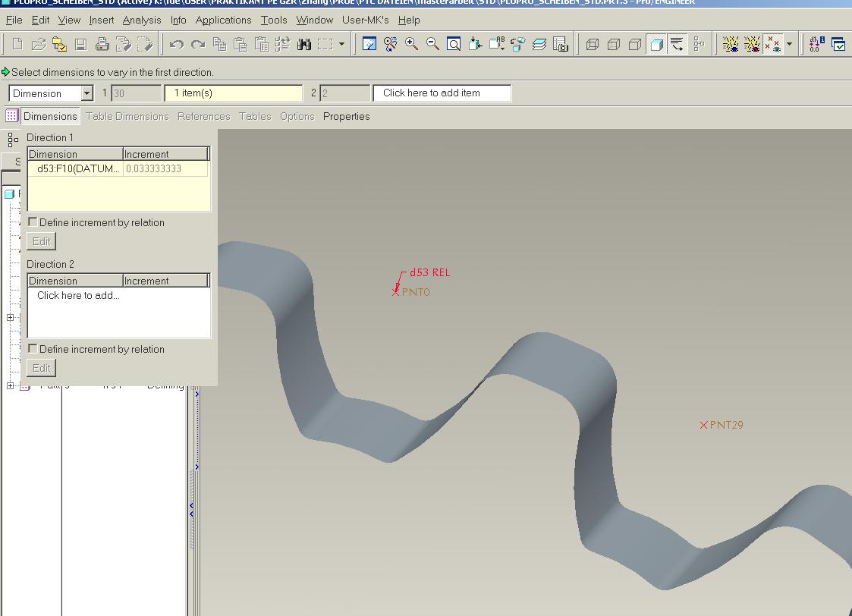Paste with the first clipboard icon
The width and height of the screenshot is (852, 616).
241,44
